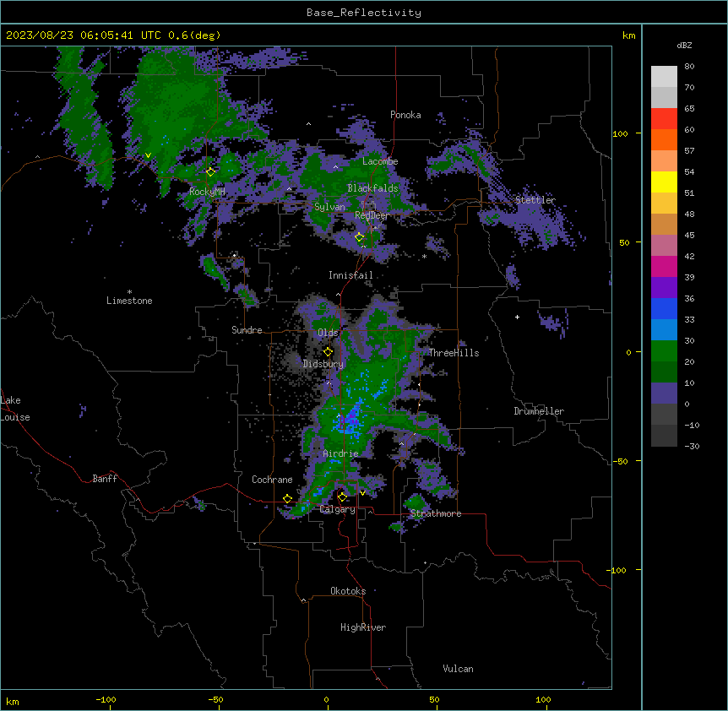Click the dBZ legend heading
This screenshot has width=728, height=711.
684,45
